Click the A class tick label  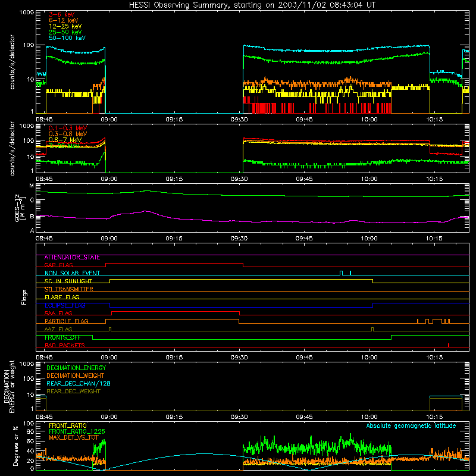(x=32, y=230)
